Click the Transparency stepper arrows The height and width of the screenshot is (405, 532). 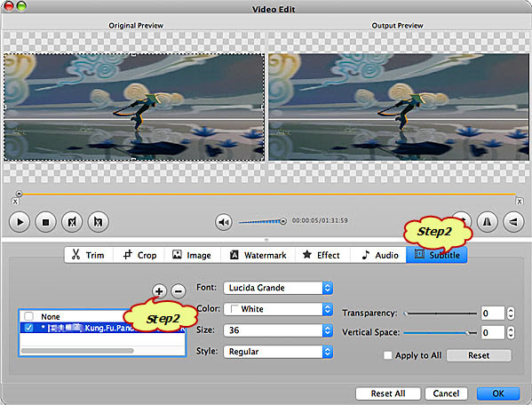click(511, 314)
